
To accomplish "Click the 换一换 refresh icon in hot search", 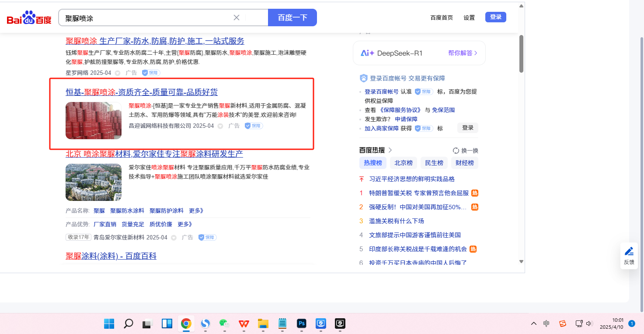I will (x=456, y=151).
